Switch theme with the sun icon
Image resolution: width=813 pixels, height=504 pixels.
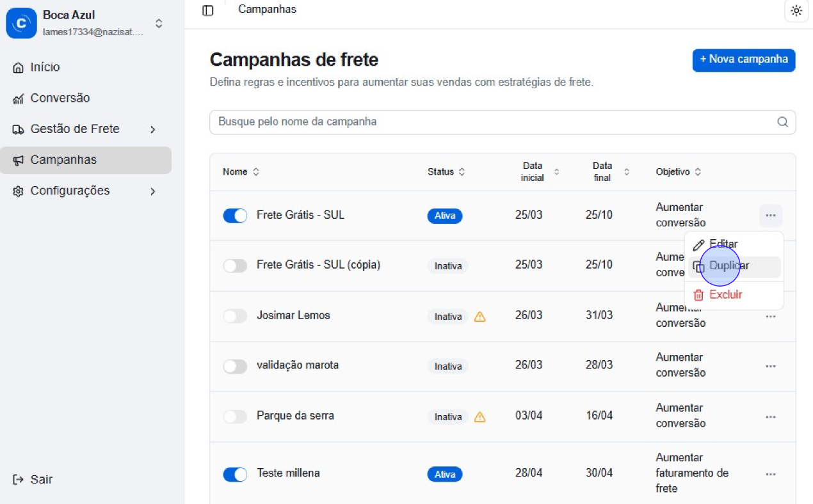tap(796, 10)
